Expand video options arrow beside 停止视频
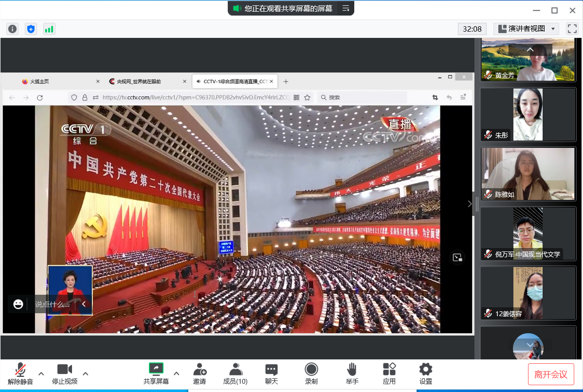The height and width of the screenshot is (392, 583). [x=86, y=374]
